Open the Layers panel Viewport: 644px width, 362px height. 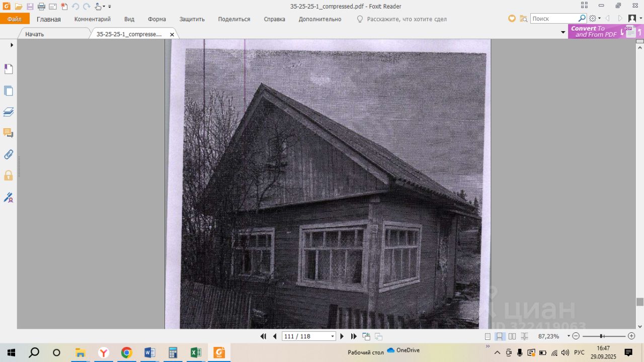tap(9, 112)
